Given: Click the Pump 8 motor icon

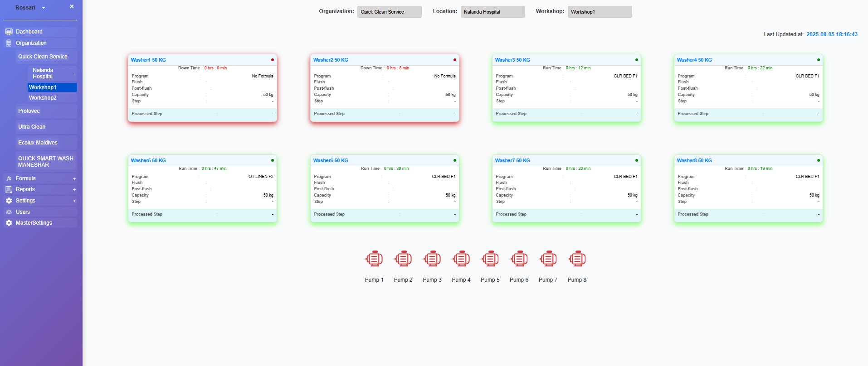Looking at the screenshot, I should click(x=577, y=259).
